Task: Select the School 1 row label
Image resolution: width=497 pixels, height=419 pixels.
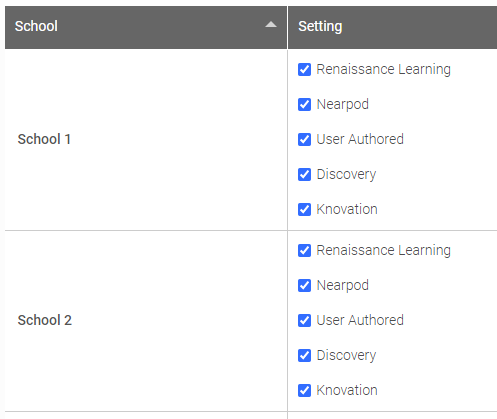Action: 44,139
